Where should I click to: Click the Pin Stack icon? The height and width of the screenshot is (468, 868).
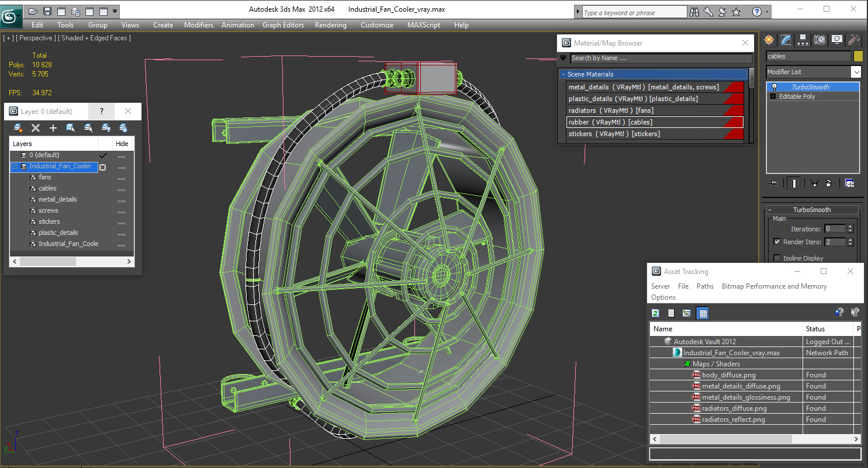click(x=773, y=183)
